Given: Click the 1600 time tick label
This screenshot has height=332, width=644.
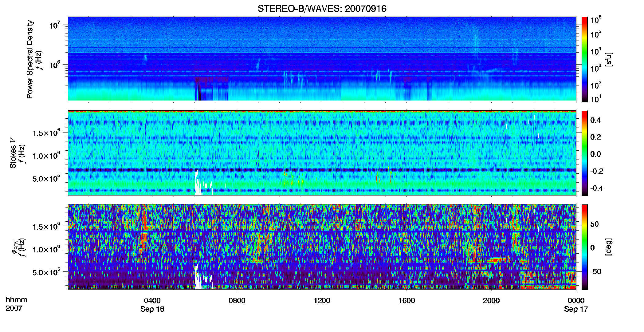Looking at the screenshot, I should point(406,300).
